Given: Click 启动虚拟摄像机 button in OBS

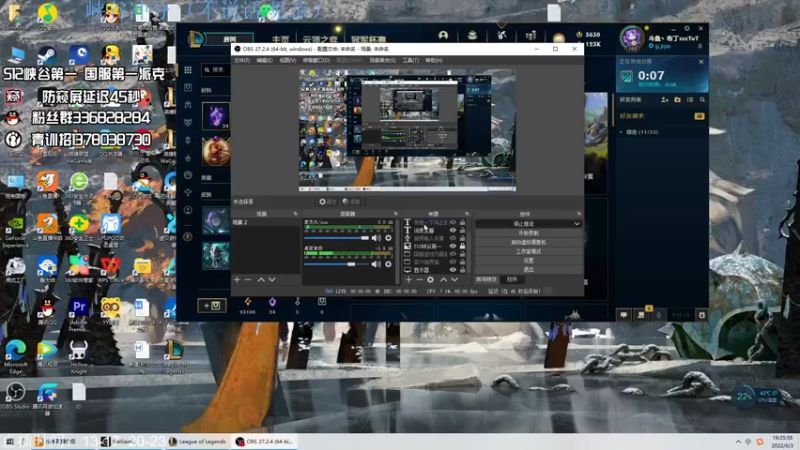Looking at the screenshot, I should click(x=529, y=242).
